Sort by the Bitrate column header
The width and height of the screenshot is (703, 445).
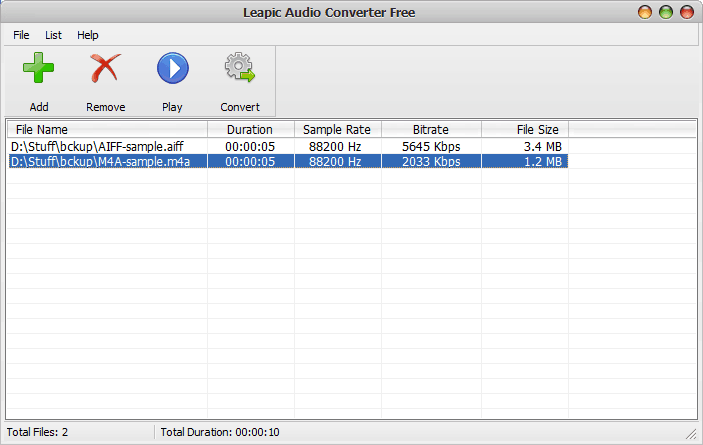(x=431, y=130)
